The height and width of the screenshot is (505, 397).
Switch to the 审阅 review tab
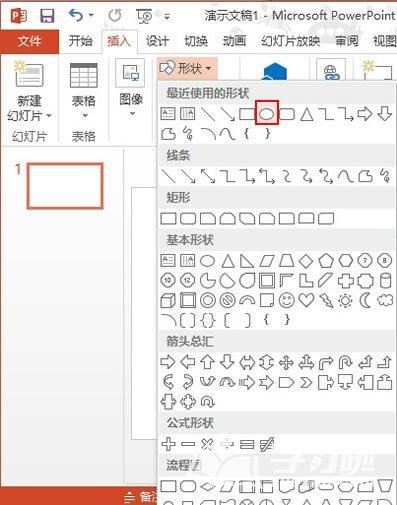coord(347,41)
